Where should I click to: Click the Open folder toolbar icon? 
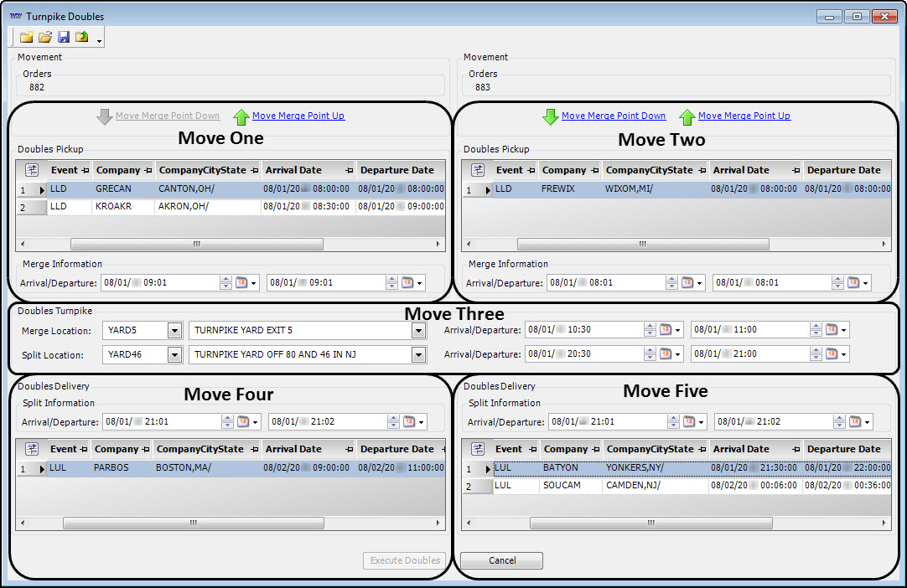pos(45,37)
